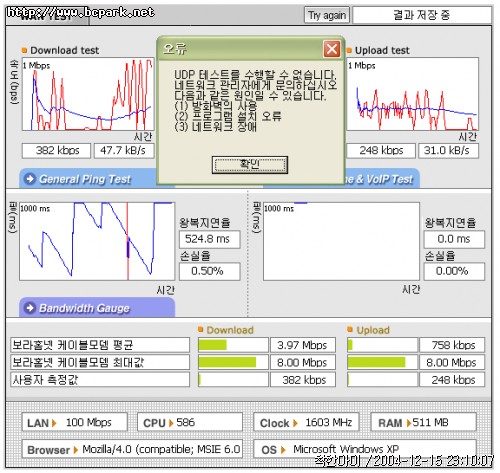
Task: Click the CPU arrow icon
Action: 171,423
